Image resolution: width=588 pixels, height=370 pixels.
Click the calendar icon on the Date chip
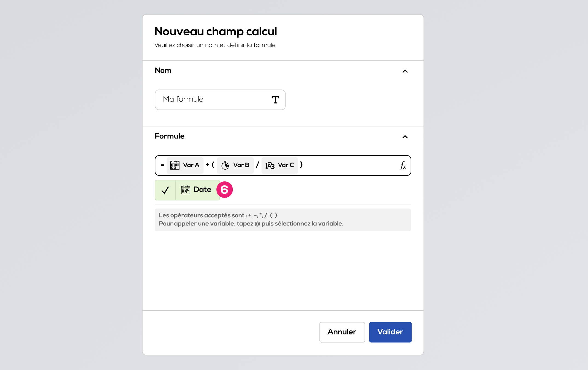(185, 190)
